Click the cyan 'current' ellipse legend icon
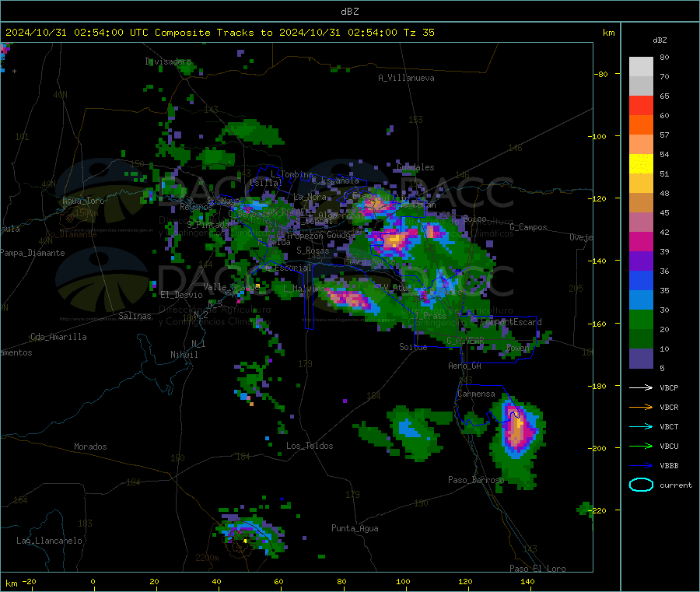The image size is (700, 592). pyautogui.click(x=641, y=485)
